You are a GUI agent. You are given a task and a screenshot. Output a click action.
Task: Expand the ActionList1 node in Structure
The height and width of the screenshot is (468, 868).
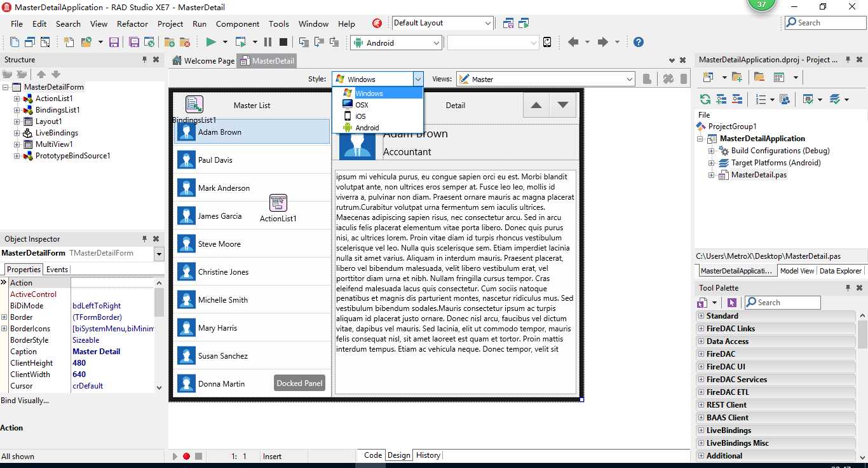click(x=17, y=99)
